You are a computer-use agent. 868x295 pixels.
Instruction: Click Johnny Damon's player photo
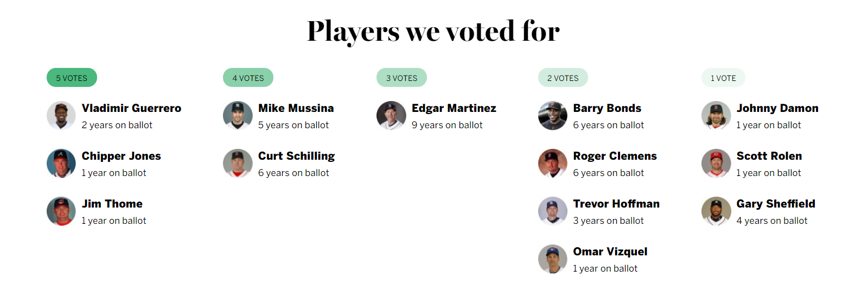(716, 116)
